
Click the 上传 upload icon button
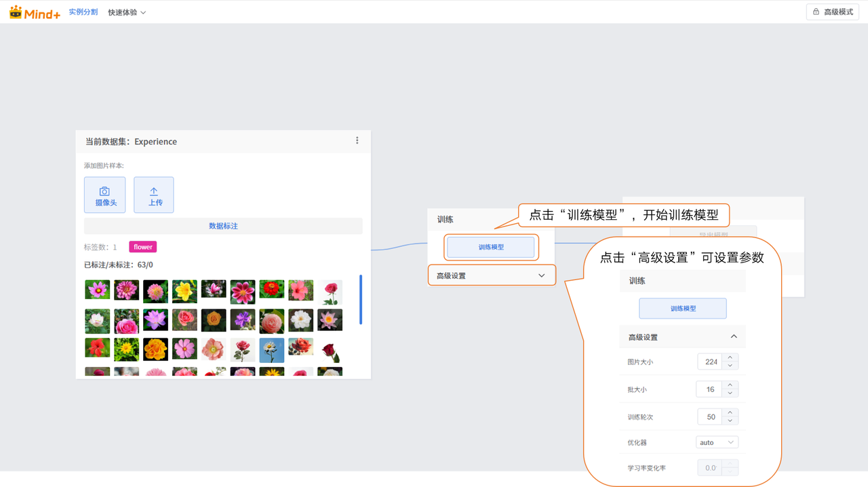154,195
